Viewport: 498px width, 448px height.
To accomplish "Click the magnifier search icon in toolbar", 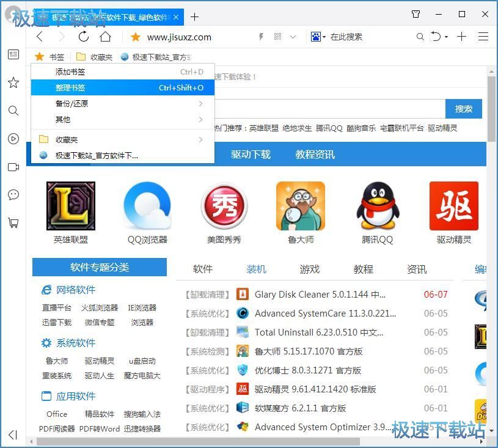I will (x=420, y=37).
